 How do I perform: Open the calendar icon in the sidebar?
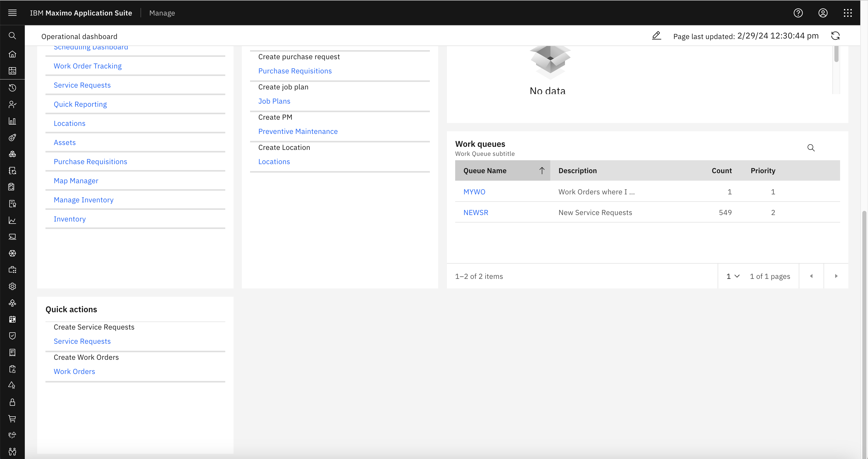(12, 319)
